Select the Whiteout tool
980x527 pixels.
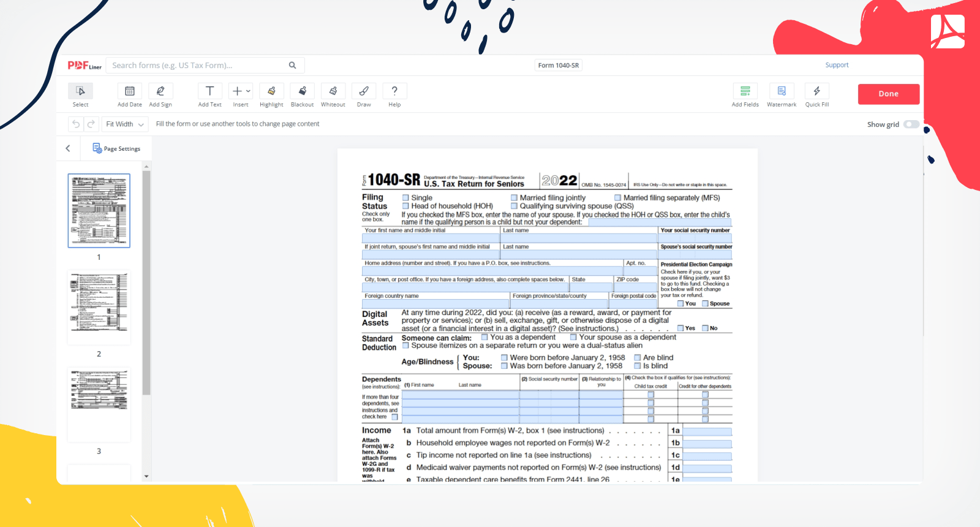coord(333,91)
